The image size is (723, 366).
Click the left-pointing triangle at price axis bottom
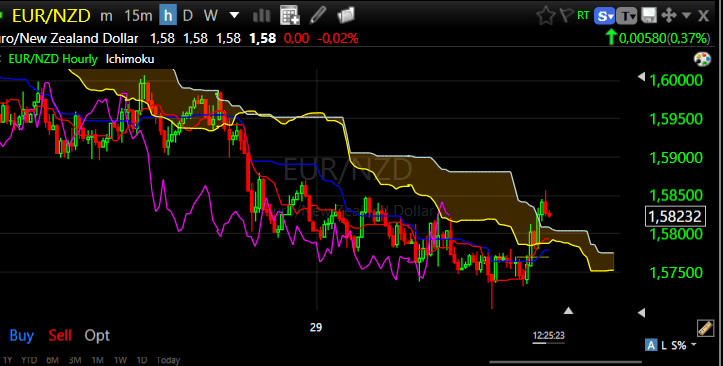point(641,313)
